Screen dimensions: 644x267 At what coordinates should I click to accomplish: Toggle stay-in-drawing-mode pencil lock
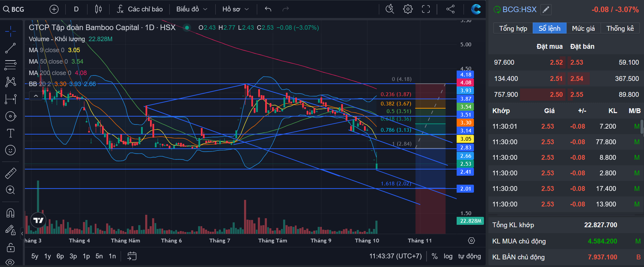coord(10,230)
